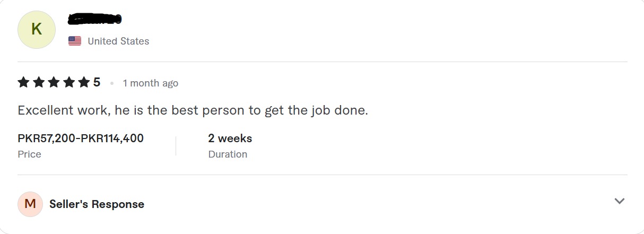644x234 pixels.
Task: Click the reviewer avatar with letter K
Action: point(37,29)
